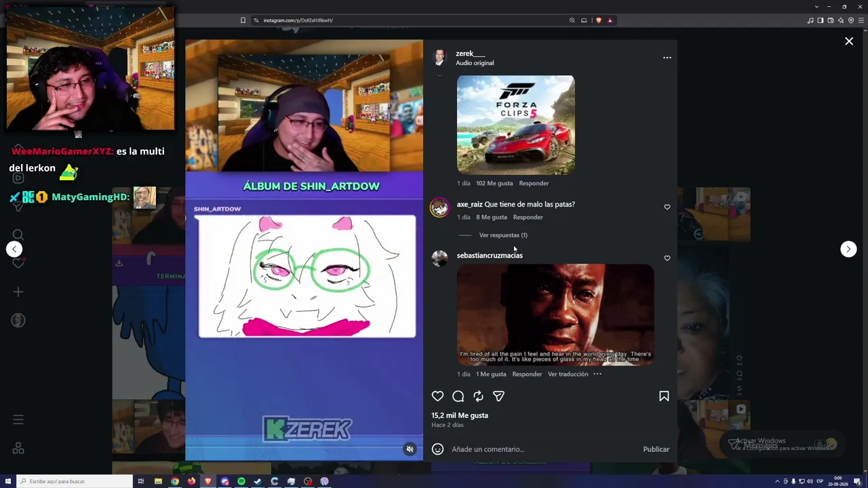Open the clock and calendar flyout
The width and height of the screenshot is (868, 488).
838,482
